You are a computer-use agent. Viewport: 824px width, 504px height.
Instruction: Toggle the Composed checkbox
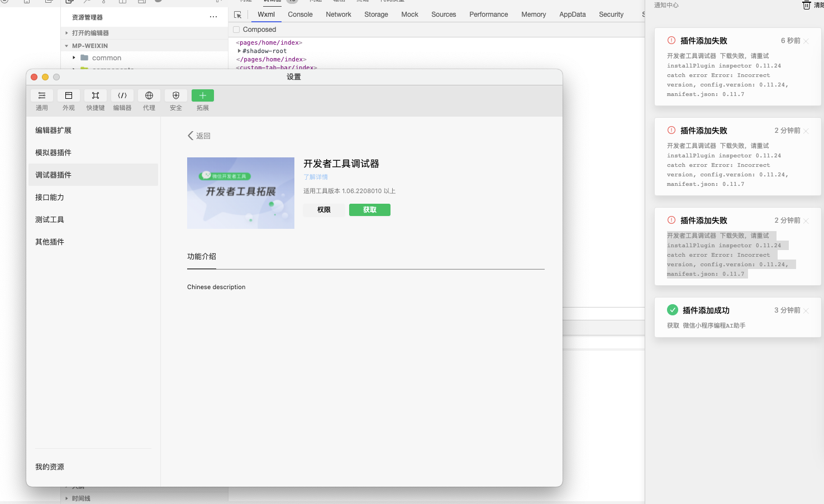pos(236,30)
